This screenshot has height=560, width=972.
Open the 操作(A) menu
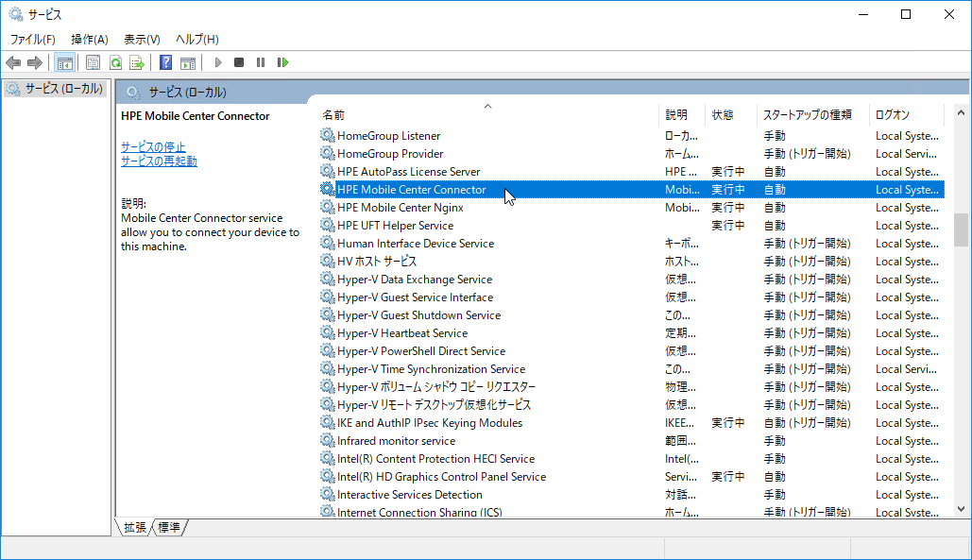90,39
